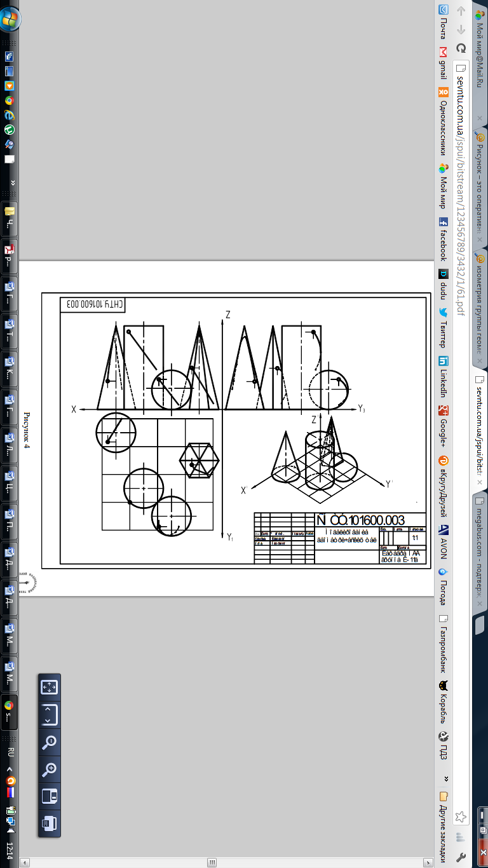Open the Chrome wrench settings menu
Image resolution: width=488 pixels, height=868 pixels.
tap(461, 856)
